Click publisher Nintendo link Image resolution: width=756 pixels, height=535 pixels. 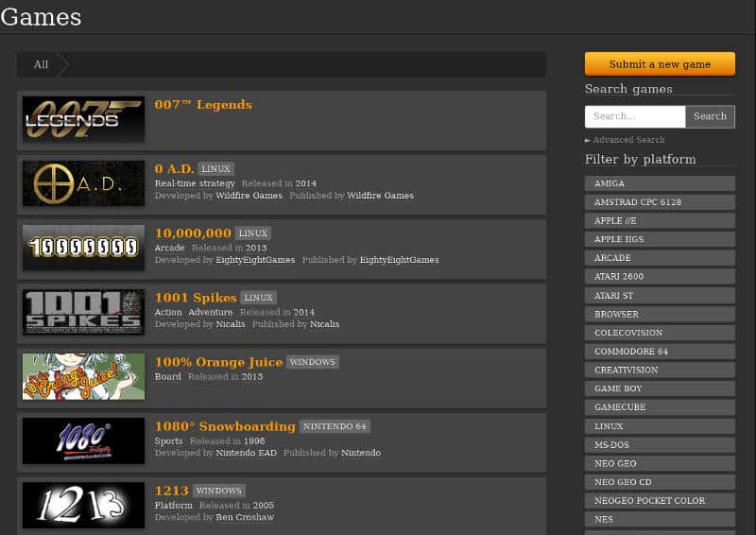point(361,453)
